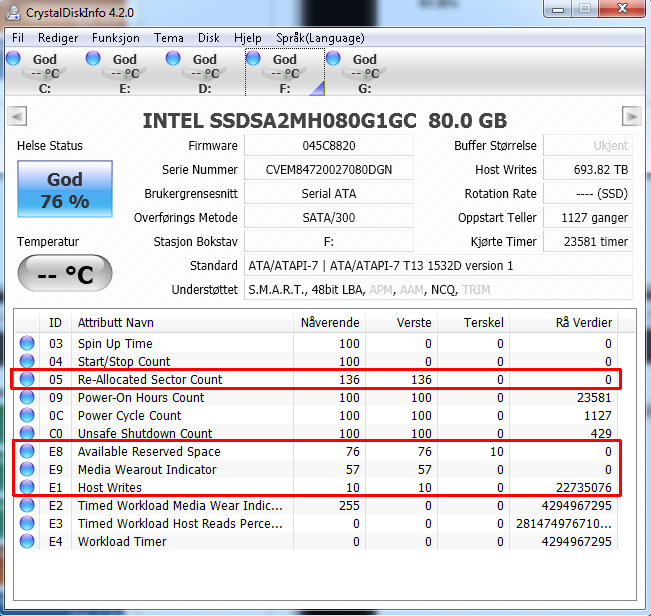The height and width of the screenshot is (616, 651).
Task: Sort by Rå Verdier column header
Action: pos(563,323)
